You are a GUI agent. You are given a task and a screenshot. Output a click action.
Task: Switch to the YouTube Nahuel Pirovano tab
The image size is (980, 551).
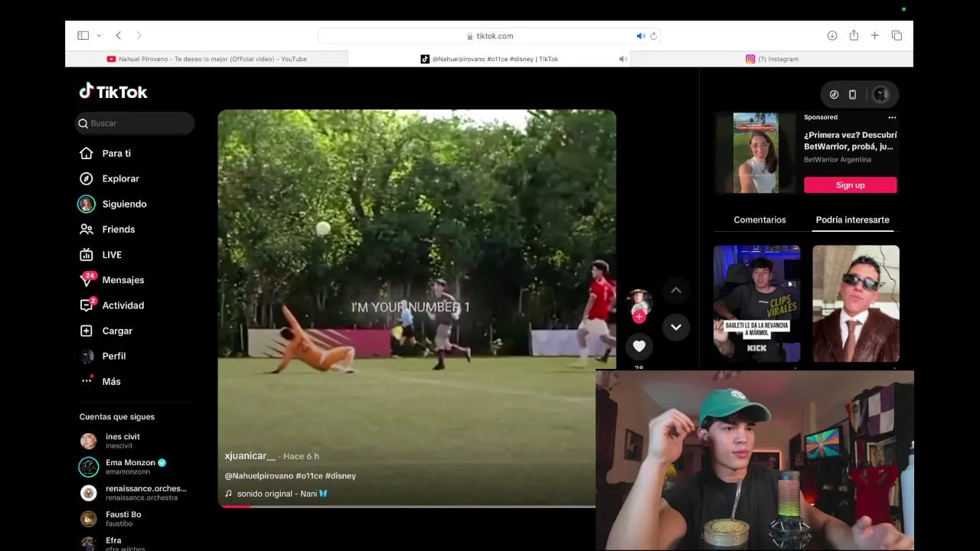coord(207,59)
